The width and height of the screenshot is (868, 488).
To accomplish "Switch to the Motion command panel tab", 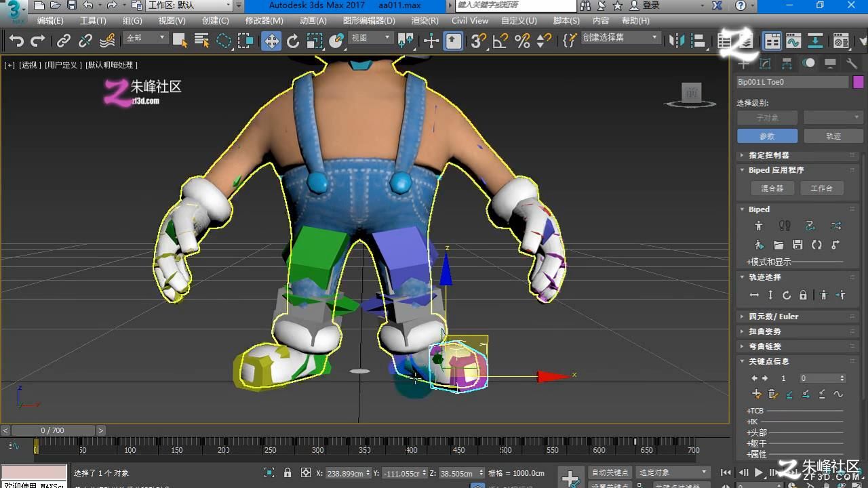I will (808, 64).
